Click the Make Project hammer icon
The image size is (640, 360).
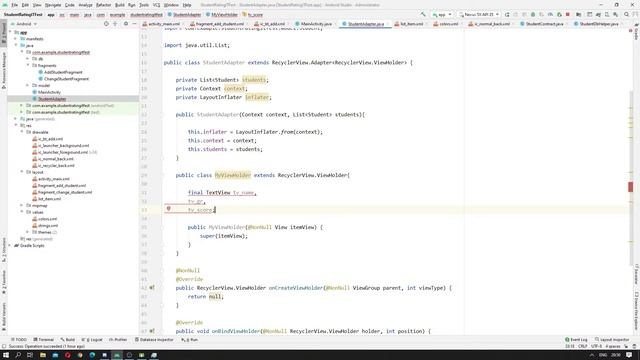[x=423, y=14]
